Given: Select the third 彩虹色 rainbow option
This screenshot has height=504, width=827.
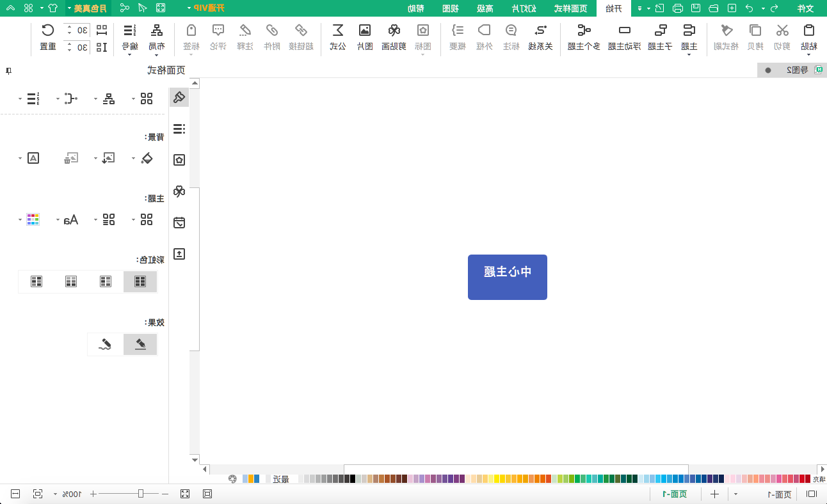Looking at the screenshot, I should point(71,281).
